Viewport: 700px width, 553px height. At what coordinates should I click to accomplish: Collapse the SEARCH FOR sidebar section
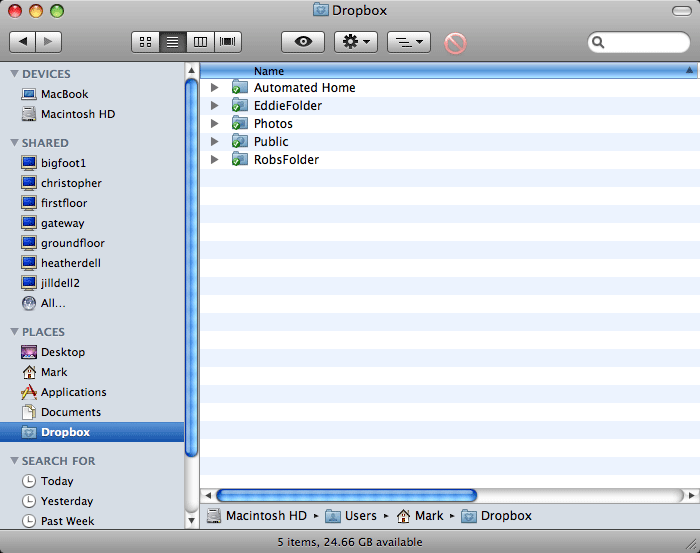pos(14,461)
